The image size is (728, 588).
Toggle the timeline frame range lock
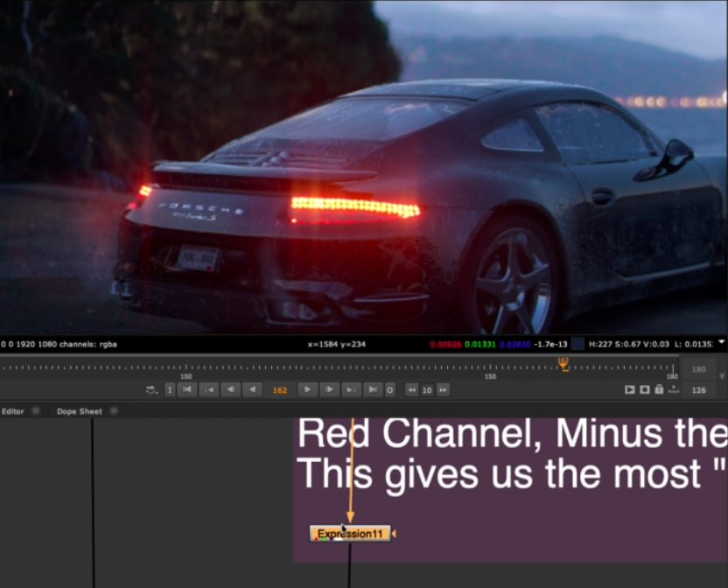point(659,389)
